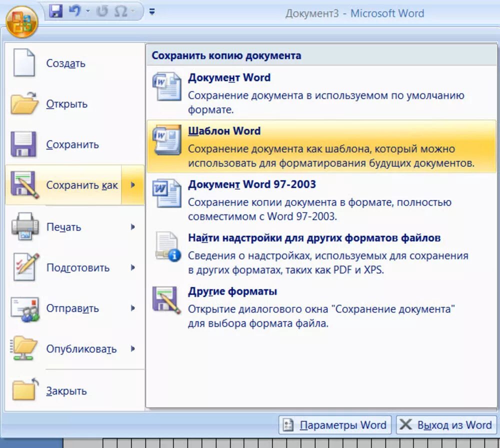This screenshot has height=448, width=500.
Task: Click the floppy-with-pencil icon for Сохранить как
Action: (x=24, y=185)
